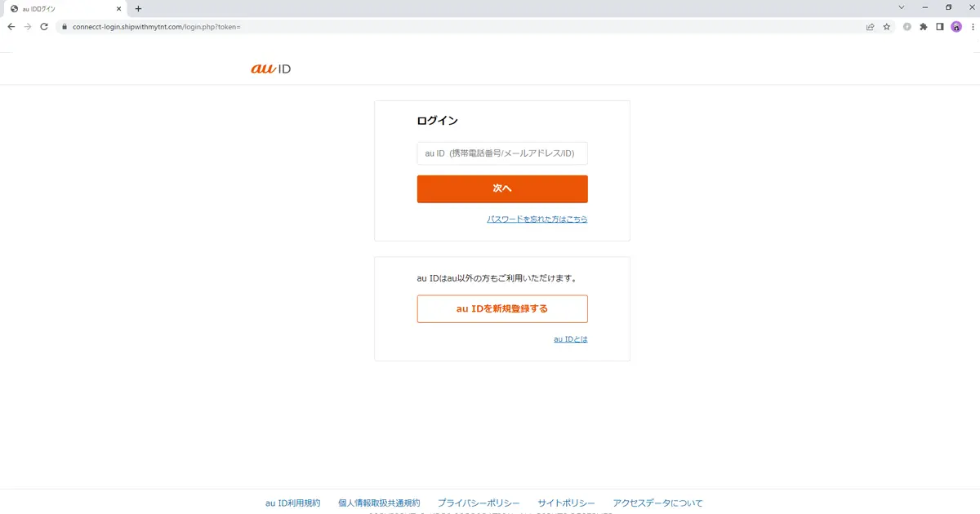This screenshot has width=980, height=514.
Task: Click au IDを新規登録する button
Action: 502,308
